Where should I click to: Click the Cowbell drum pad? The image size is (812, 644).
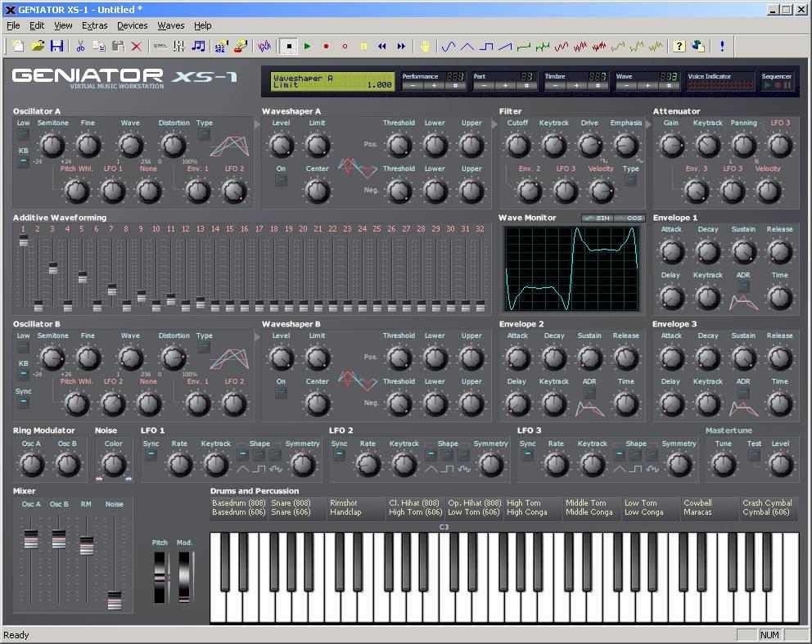(x=697, y=502)
